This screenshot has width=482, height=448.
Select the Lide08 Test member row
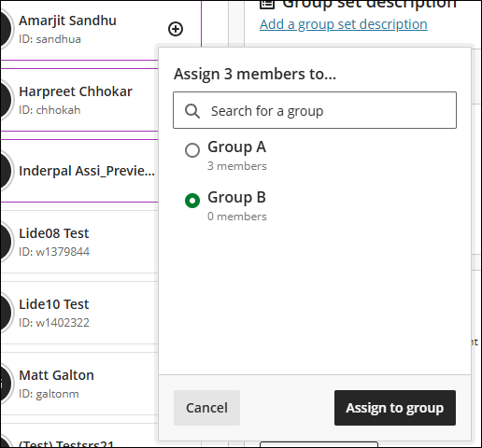coord(79,242)
